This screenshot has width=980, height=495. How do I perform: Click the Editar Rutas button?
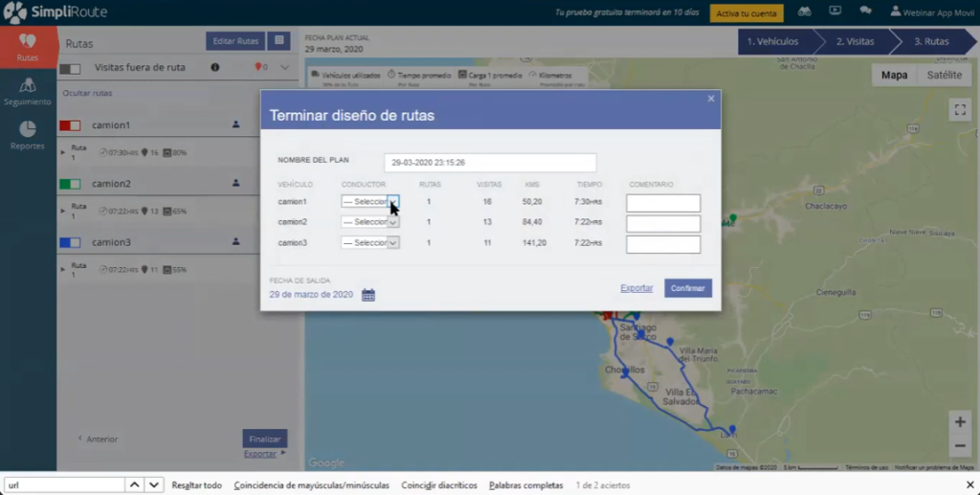pos(235,41)
